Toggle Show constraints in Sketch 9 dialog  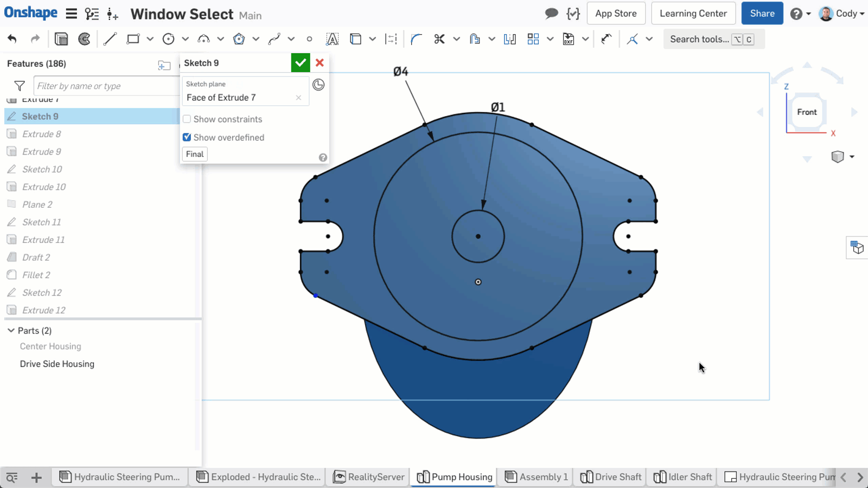pos(187,119)
